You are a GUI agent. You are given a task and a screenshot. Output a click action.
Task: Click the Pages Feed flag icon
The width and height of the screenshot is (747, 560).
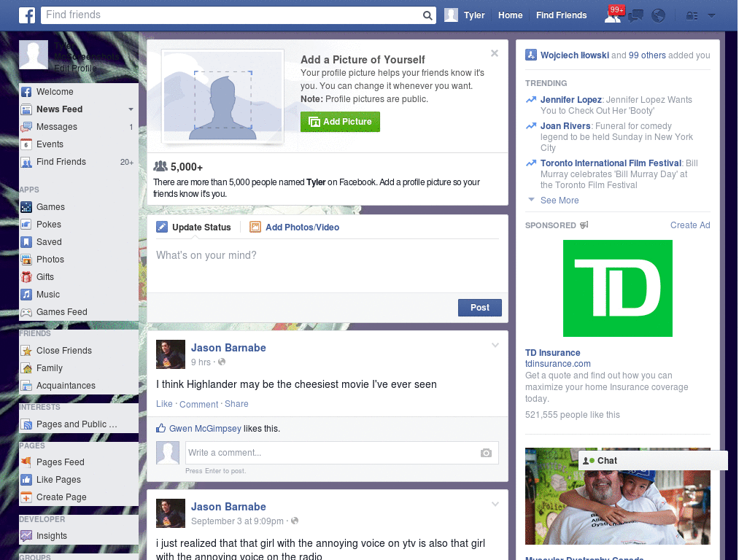(x=26, y=462)
